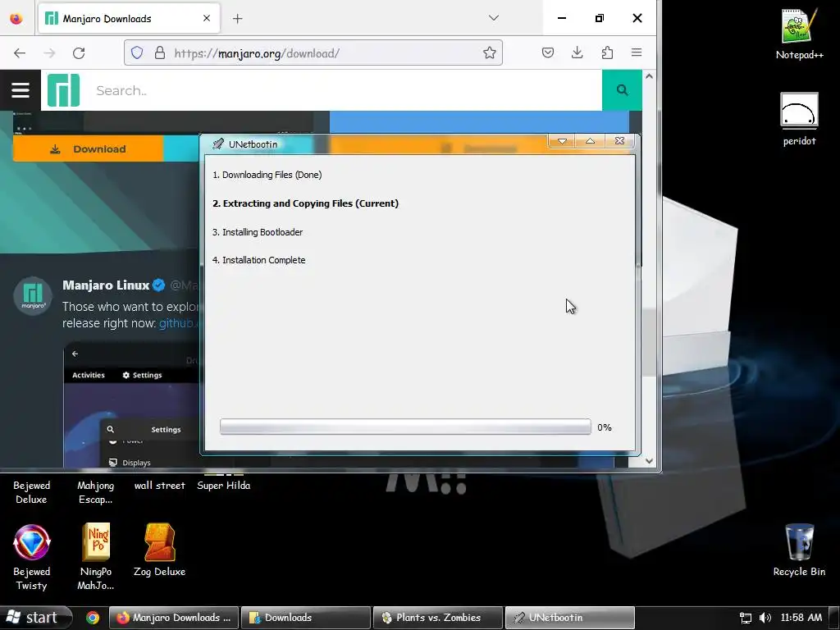Open the Windows start menu
The height and width of the screenshot is (630, 840).
[35, 618]
